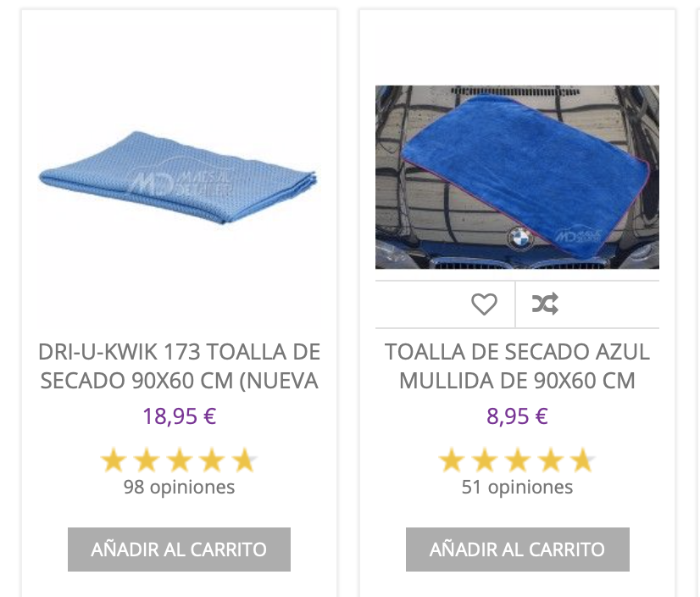Click the compare shuffle-arrows icon
This screenshot has width=700, height=597.
(545, 304)
